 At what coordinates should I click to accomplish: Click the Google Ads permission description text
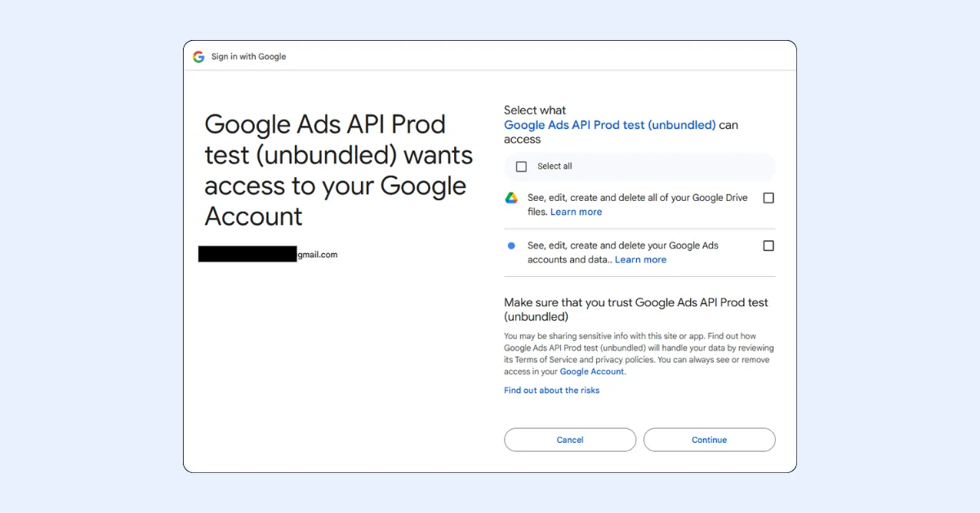pyautogui.click(x=623, y=252)
